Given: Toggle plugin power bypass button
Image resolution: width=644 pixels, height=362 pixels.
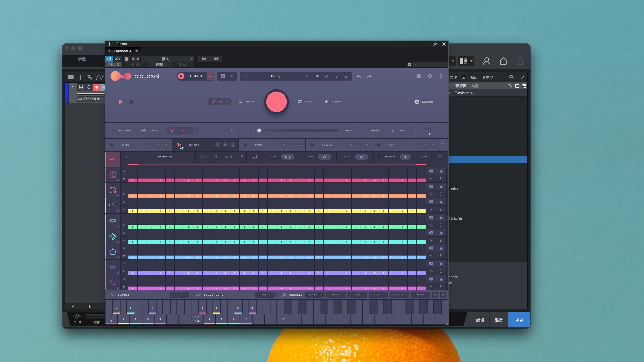Looking at the screenshot, I should 109,59.
